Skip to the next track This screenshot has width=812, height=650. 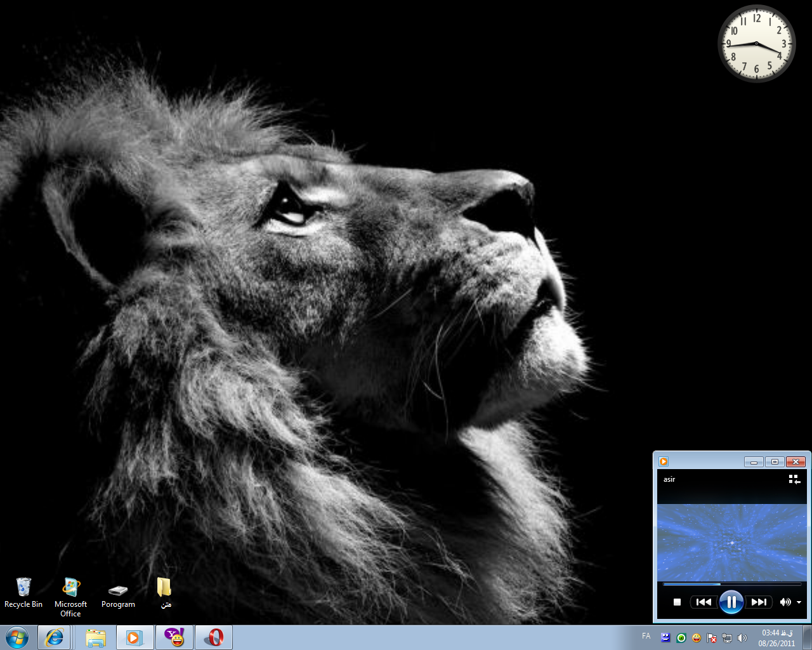(x=759, y=602)
